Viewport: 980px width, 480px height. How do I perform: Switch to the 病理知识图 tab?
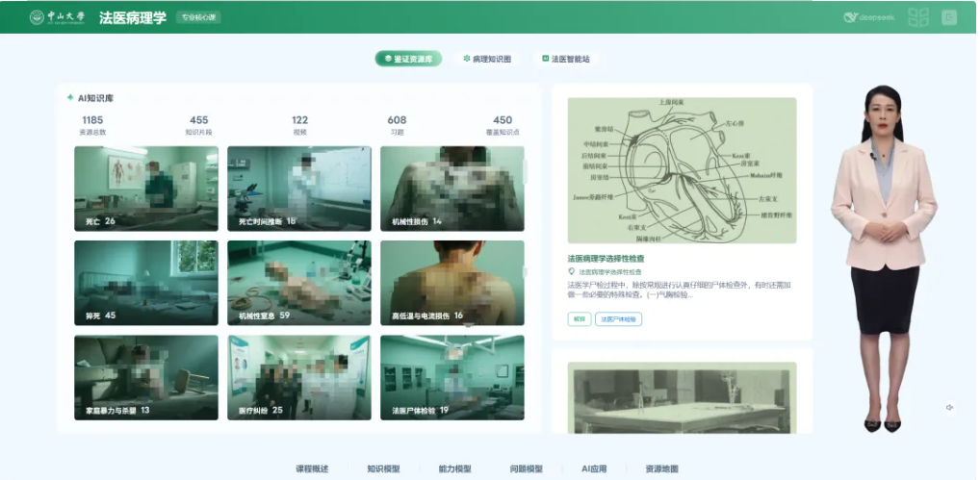tap(487, 59)
